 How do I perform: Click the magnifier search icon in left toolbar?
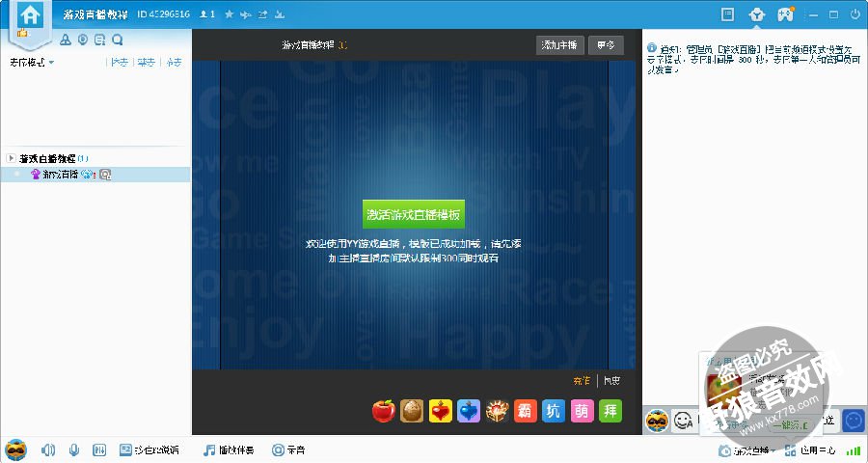pyautogui.click(x=117, y=40)
